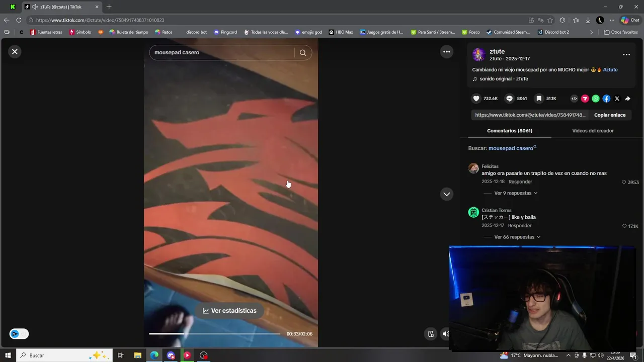Image resolution: width=644 pixels, height=362 pixels.
Task: Click Ver estadísticas button
Action: [x=229, y=311]
